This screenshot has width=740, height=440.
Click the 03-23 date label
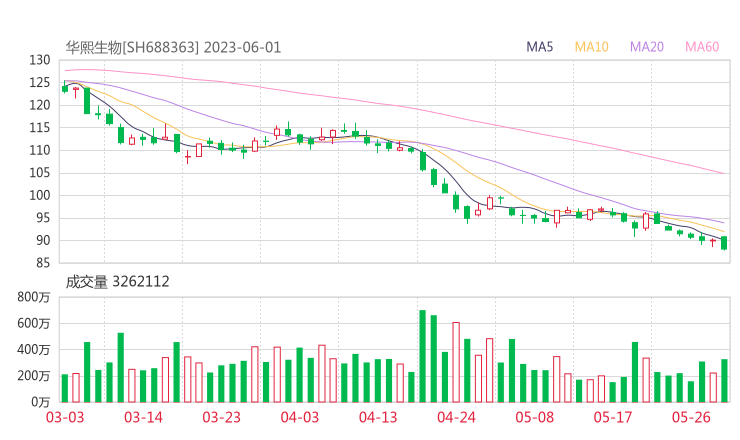coord(222,417)
